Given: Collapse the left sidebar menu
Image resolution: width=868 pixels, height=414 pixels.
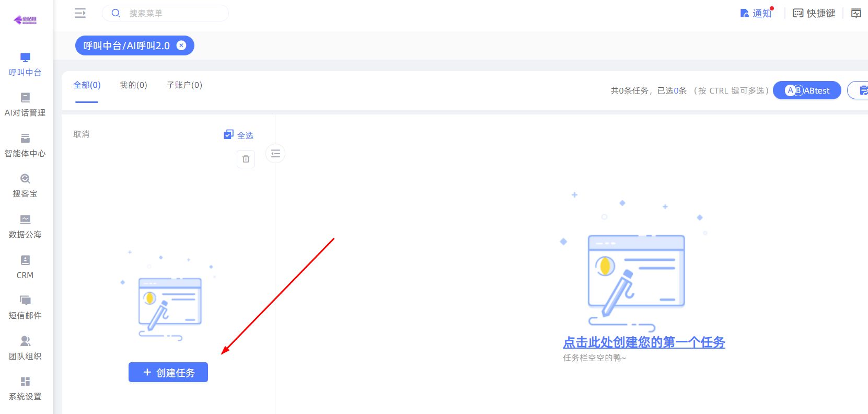Looking at the screenshot, I should tap(80, 13).
